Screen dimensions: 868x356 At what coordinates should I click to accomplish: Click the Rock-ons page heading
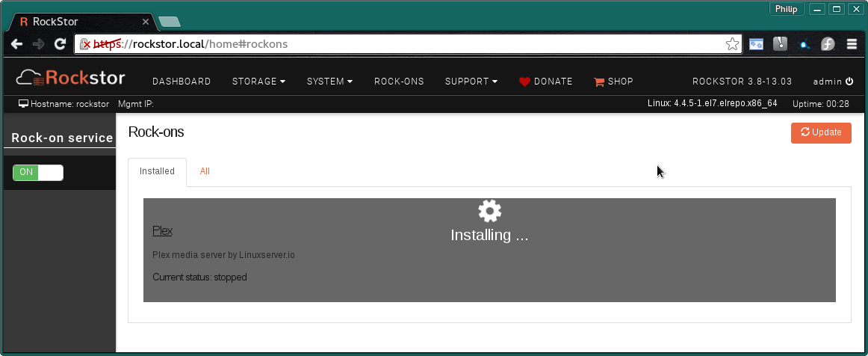pos(156,132)
